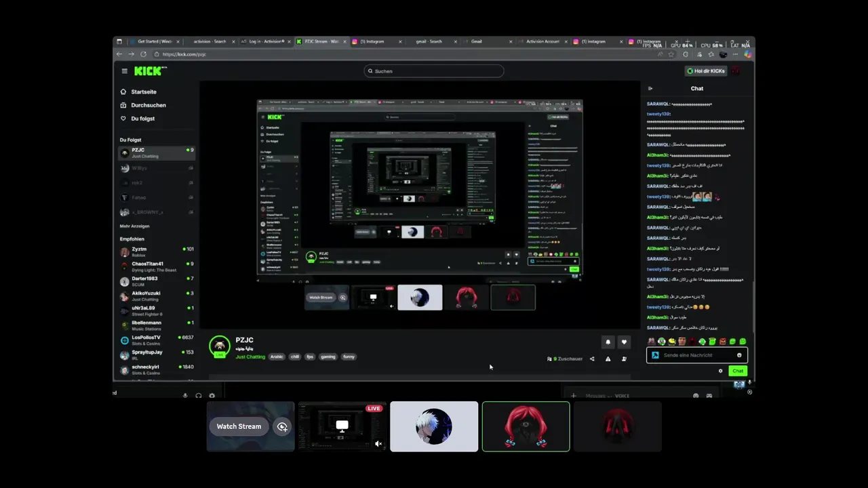The height and width of the screenshot is (488, 868).
Task: Switch to the activision - Search tab
Action: [x=210, y=41]
